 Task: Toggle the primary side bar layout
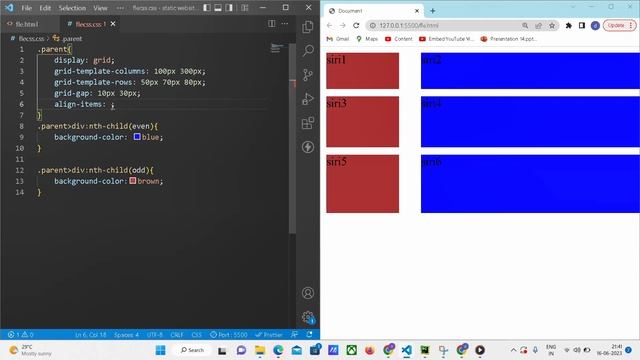click(207, 8)
